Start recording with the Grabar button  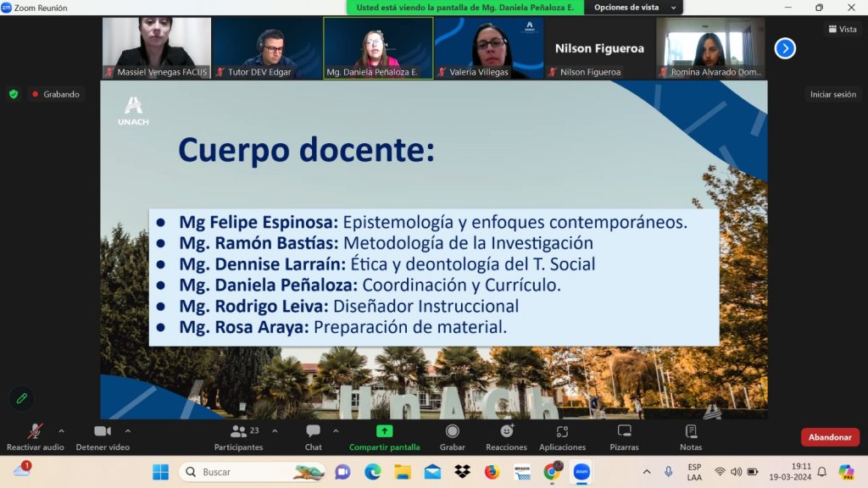(452, 437)
